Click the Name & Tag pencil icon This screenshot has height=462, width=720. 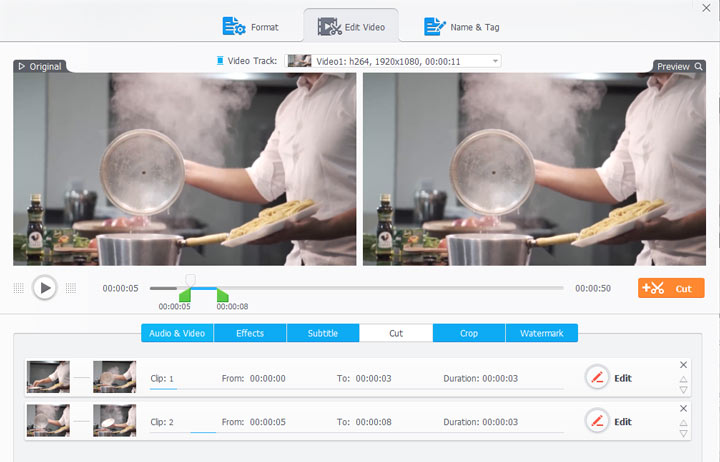434,26
